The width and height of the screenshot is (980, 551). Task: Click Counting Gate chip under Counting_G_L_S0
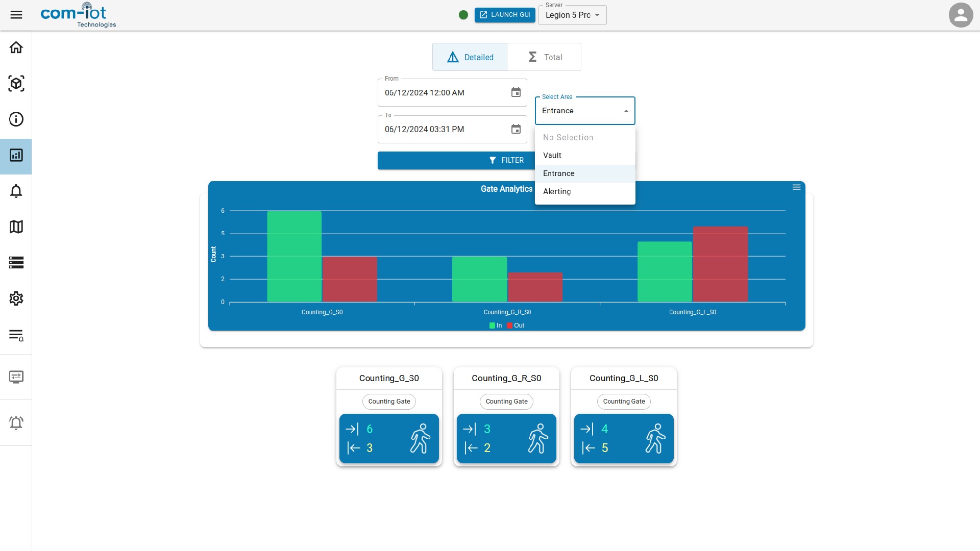point(624,402)
